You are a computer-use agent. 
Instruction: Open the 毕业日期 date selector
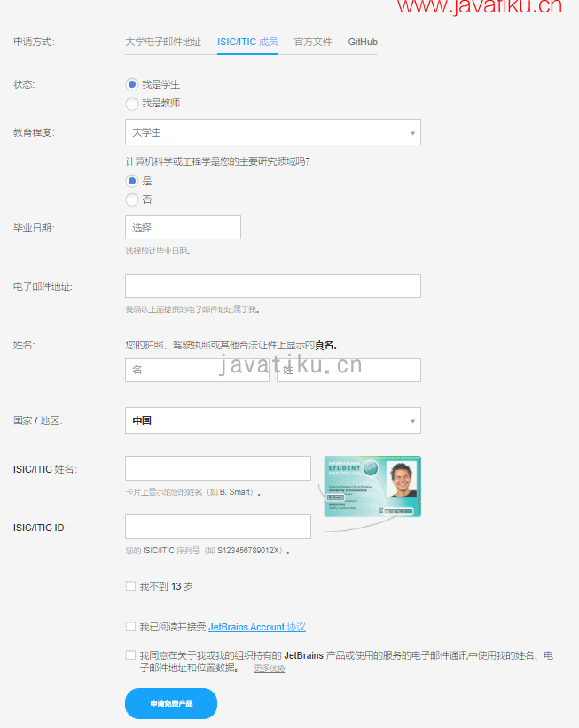pyautogui.click(x=183, y=228)
